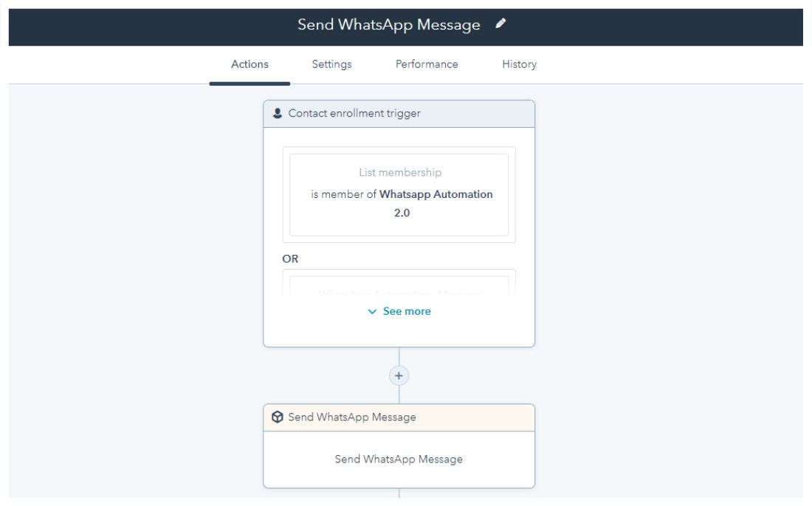Click the Send WhatsApp Message action body text

tap(399, 459)
